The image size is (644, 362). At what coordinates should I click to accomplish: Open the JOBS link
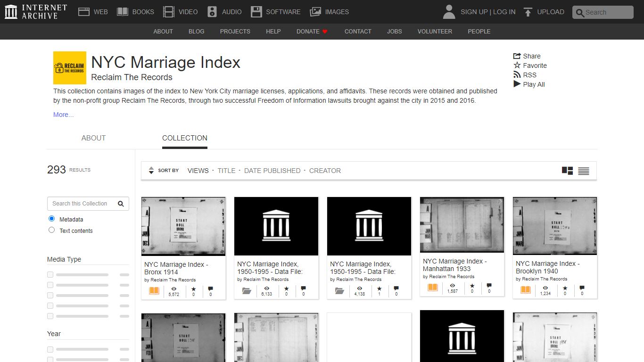pos(395,32)
